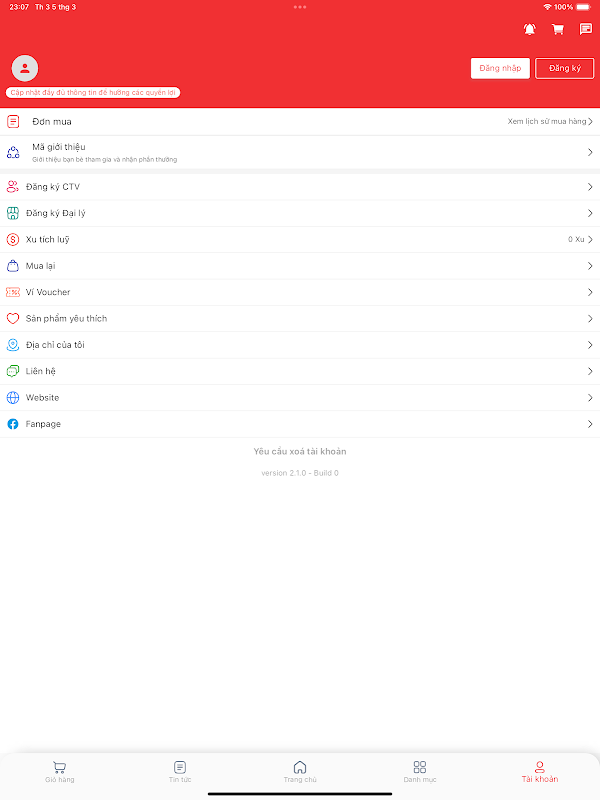Switch to the Trang chủ tab
Image resolution: width=600 pixels, height=800 pixels.
(300, 771)
